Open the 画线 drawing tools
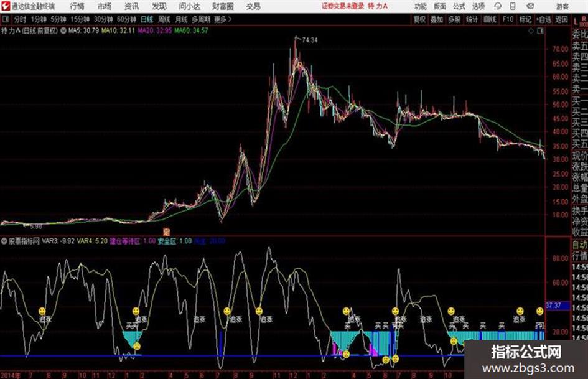Viewport: 588px width, 379px height. (490, 19)
